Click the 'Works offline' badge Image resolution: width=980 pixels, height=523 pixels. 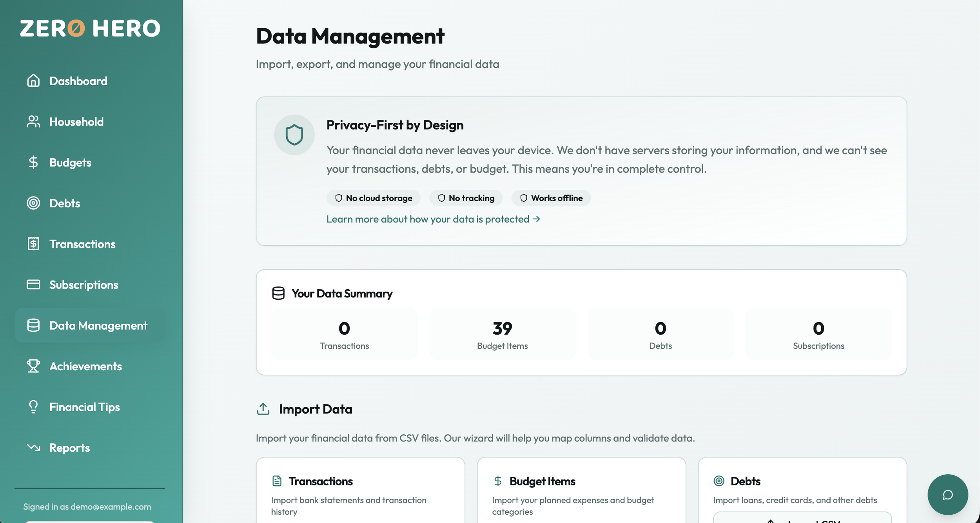551,198
